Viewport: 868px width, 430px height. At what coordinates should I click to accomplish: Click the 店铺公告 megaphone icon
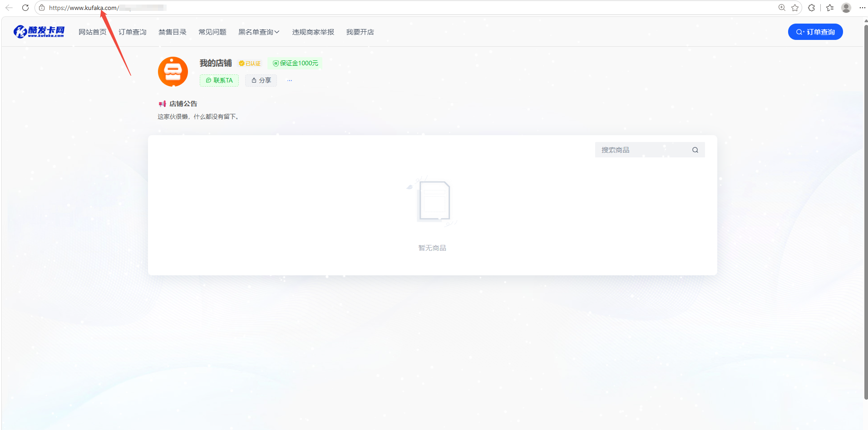pyautogui.click(x=162, y=104)
